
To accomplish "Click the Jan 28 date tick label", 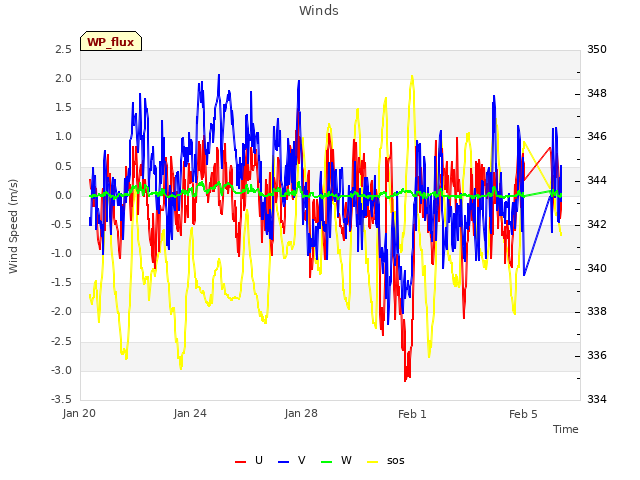I will click(301, 413).
